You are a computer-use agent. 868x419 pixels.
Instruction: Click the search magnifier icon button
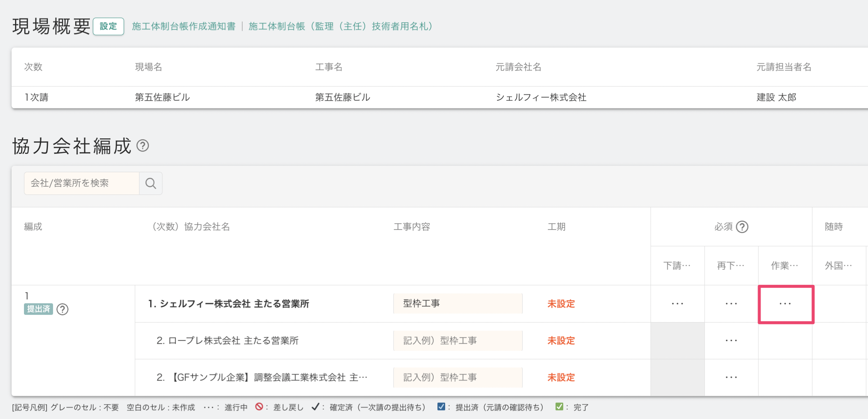click(x=151, y=183)
